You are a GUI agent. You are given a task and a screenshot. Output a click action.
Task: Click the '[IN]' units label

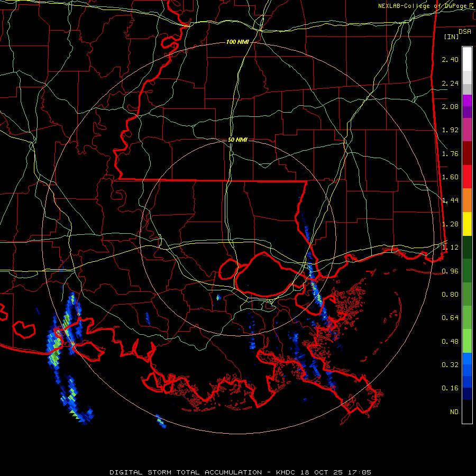451,36
